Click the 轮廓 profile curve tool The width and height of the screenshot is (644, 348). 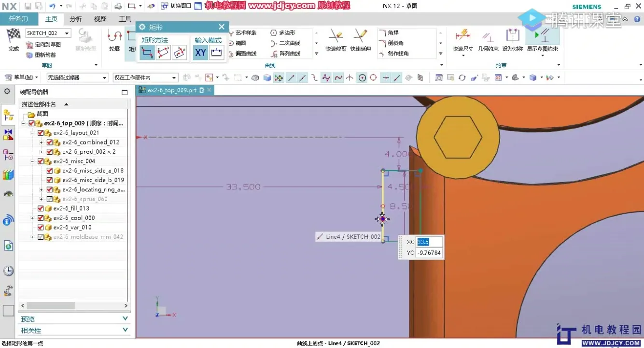114,39
